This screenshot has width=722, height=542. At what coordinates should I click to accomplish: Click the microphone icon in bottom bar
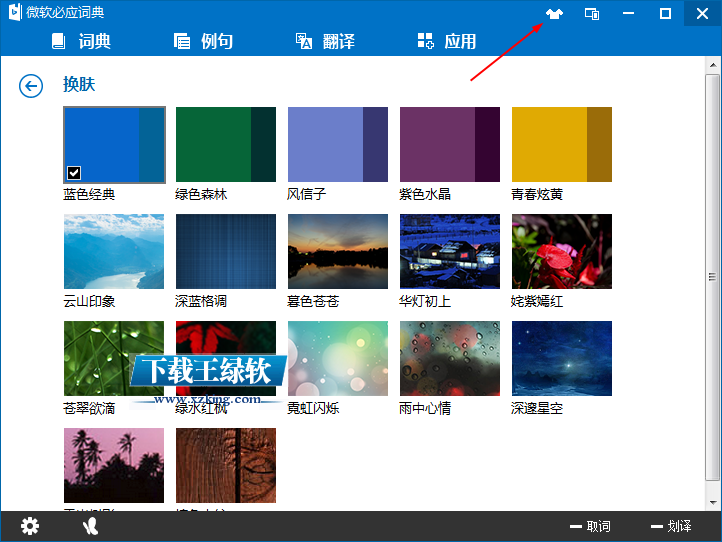[91, 526]
